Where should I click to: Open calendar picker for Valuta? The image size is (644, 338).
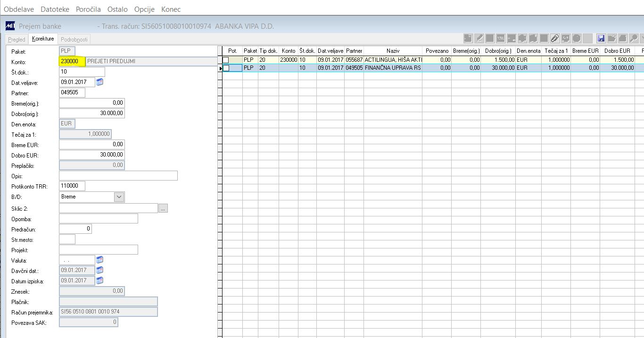pyautogui.click(x=99, y=260)
